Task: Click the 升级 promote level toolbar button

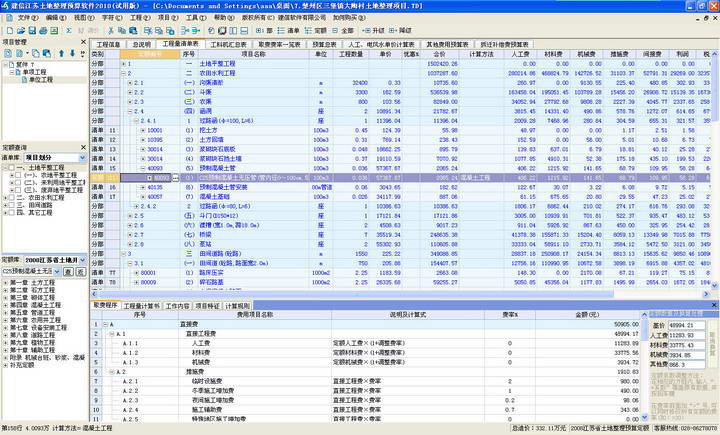Action: point(374,31)
